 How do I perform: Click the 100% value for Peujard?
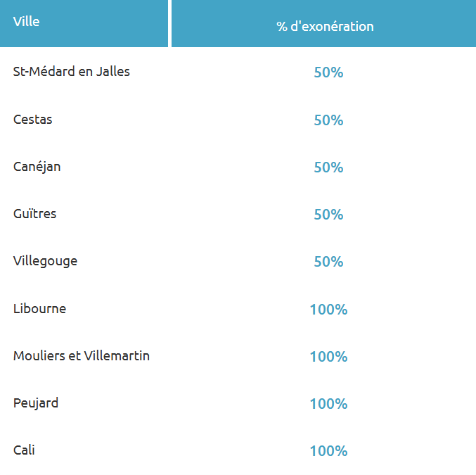(x=328, y=404)
